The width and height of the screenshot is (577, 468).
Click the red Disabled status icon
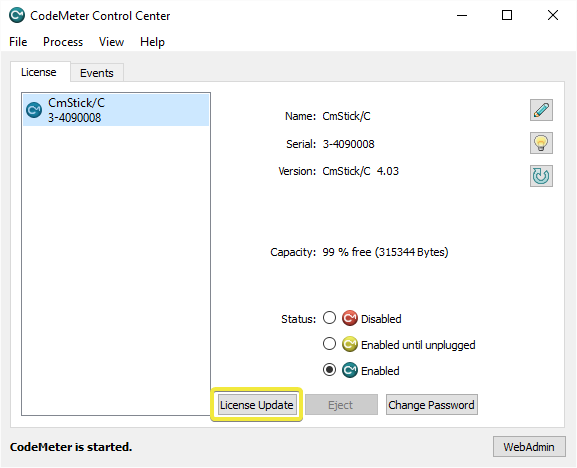click(x=350, y=318)
